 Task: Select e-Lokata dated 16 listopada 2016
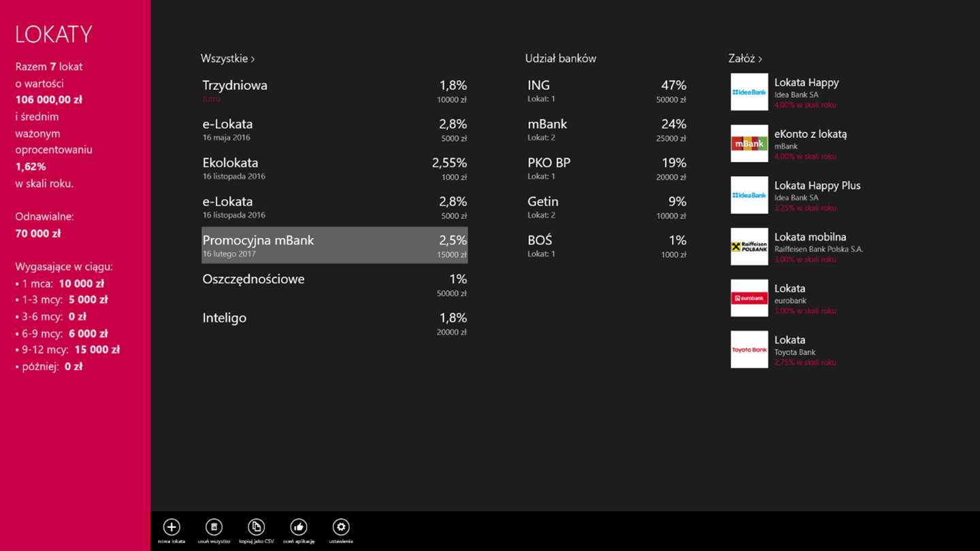click(x=334, y=207)
